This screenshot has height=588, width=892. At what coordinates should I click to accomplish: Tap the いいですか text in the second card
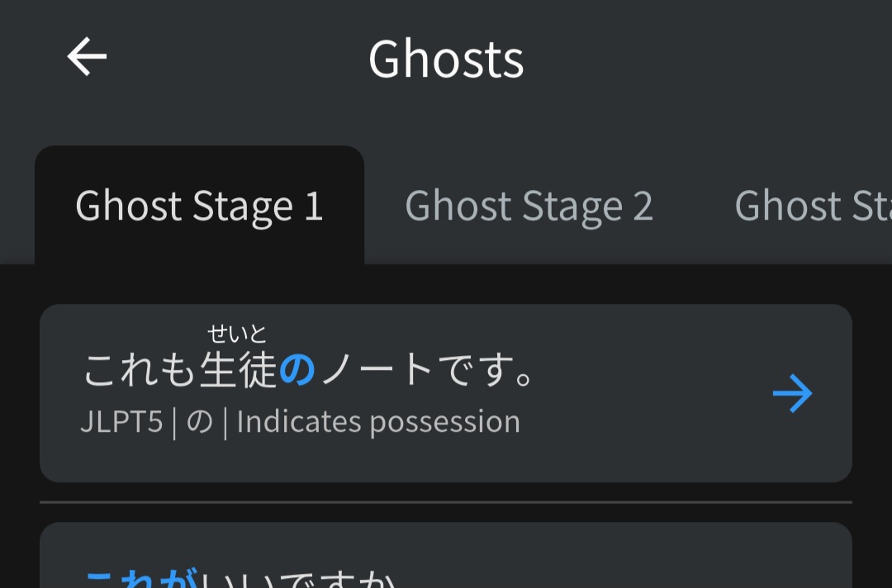[298, 578]
